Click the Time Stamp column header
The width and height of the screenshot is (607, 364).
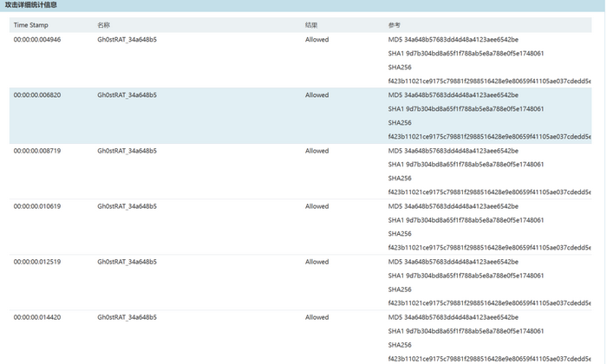30,25
